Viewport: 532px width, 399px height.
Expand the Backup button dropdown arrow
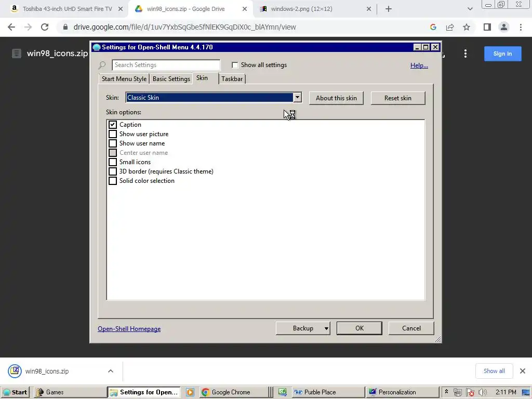coord(326,328)
